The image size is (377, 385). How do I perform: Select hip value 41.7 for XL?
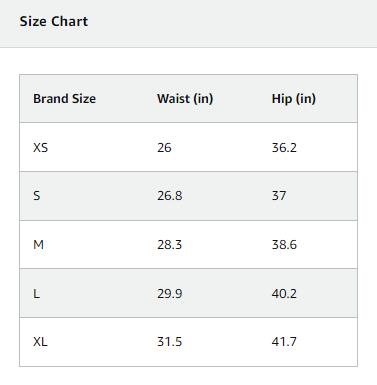coord(284,342)
